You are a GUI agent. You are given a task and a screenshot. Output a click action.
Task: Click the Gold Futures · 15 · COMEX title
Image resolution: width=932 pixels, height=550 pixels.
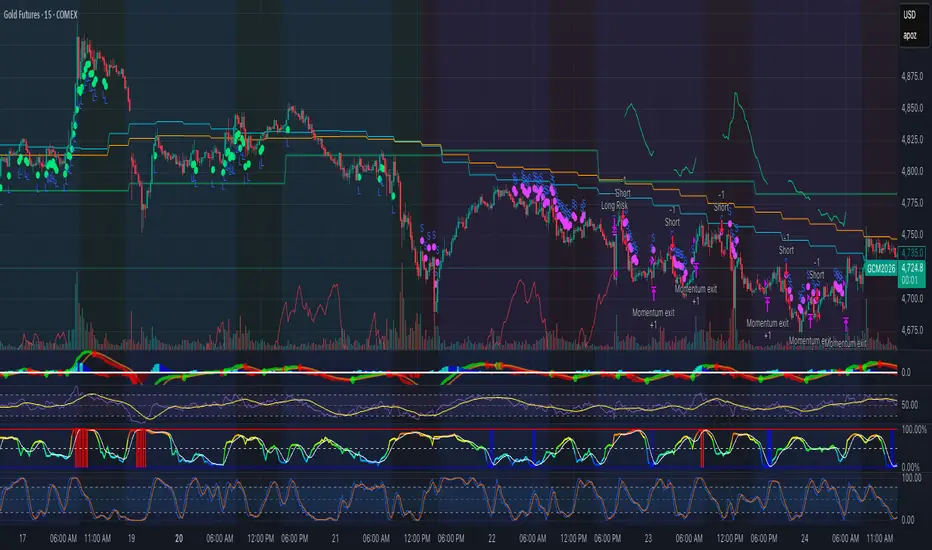tap(40, 15)
